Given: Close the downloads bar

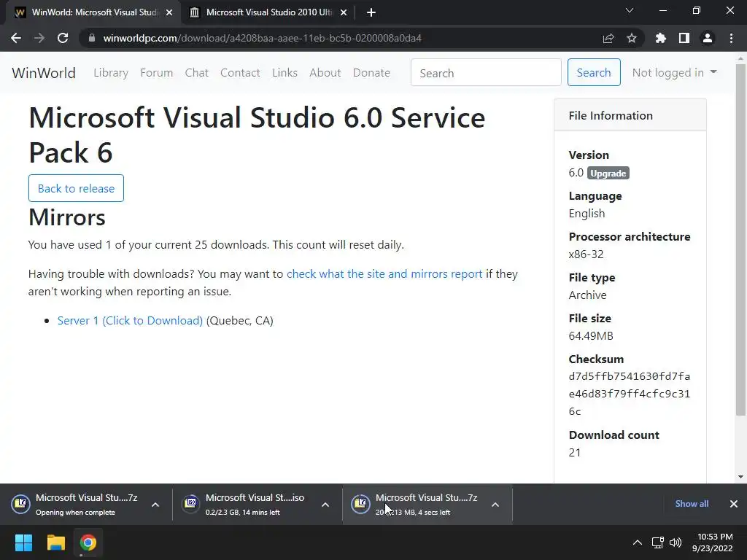Looking at the screenshot, I should click(x=734, y=504).
